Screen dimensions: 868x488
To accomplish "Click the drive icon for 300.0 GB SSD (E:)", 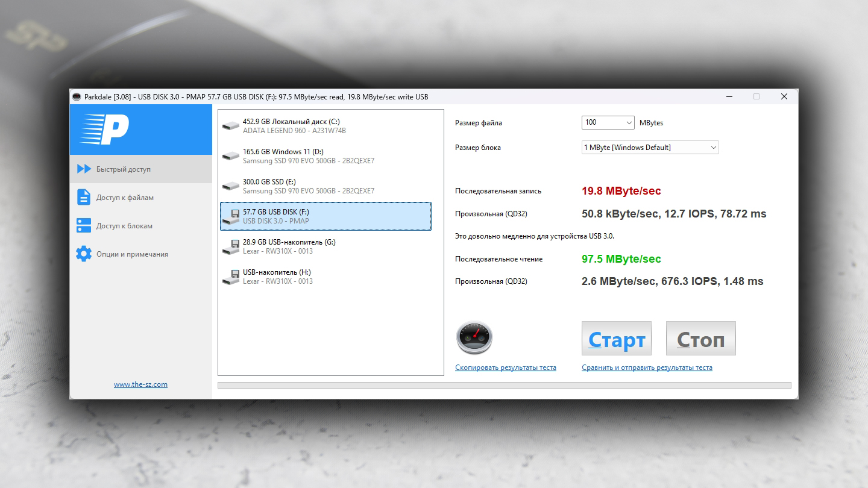I will (x=230, y=186).
